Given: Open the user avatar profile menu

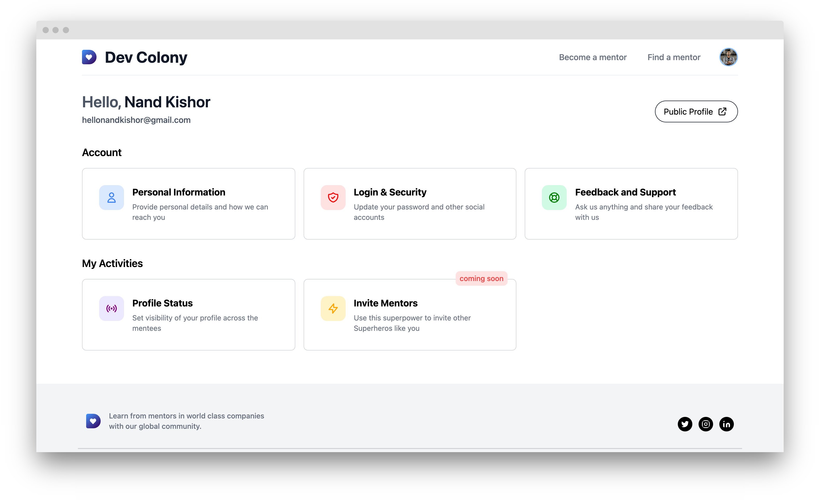Looking at the screenshot, I should [x=728, y=57].
